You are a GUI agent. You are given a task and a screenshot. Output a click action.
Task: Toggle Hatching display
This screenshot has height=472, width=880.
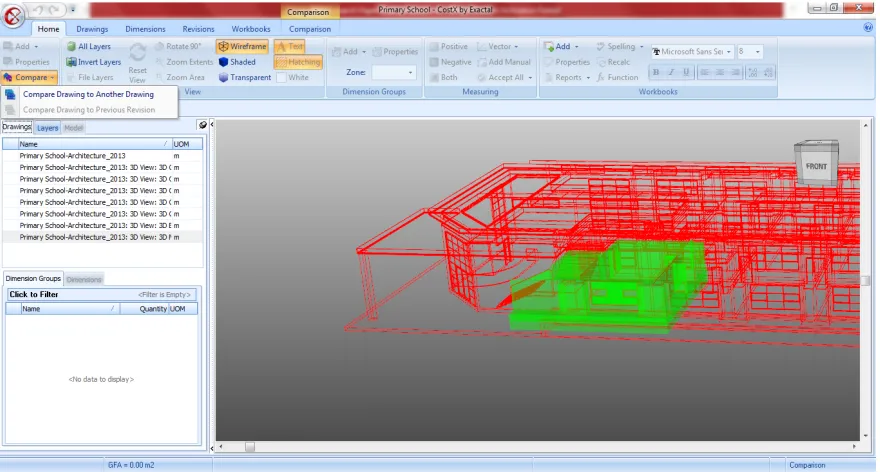click(298, 62)
